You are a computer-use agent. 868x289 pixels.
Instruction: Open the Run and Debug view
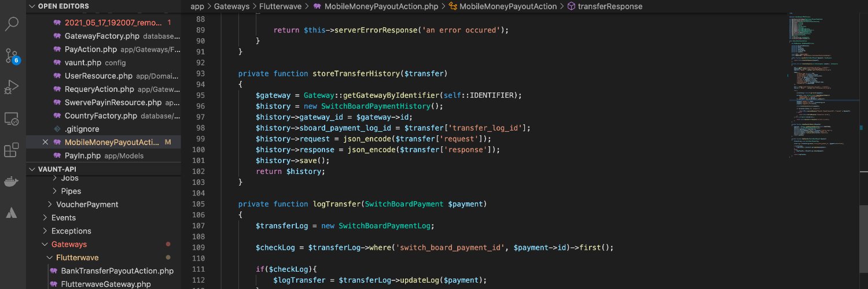12,87
